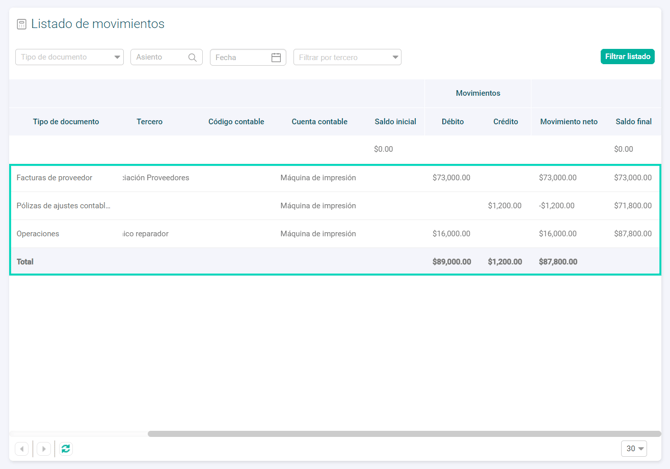This screenshot has height=469, width=670.
Task: Click the Tercero column header
Action: coord(150,122)
